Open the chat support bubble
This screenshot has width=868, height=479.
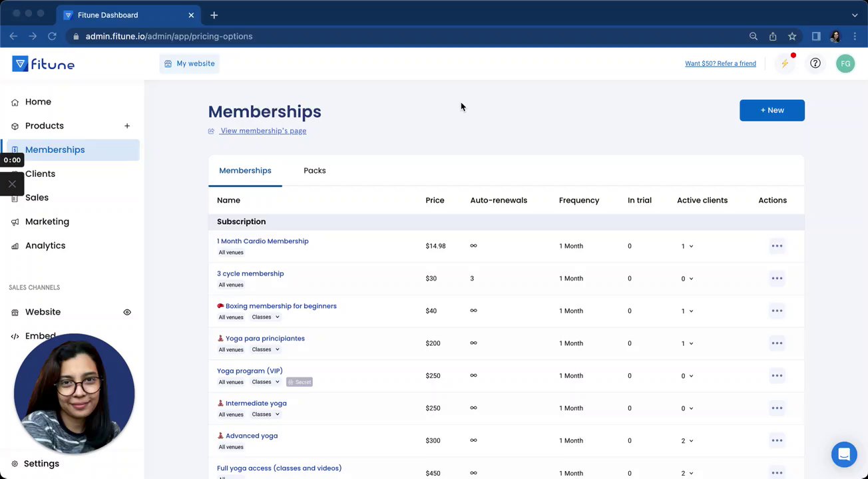click(x=844, y=455)
